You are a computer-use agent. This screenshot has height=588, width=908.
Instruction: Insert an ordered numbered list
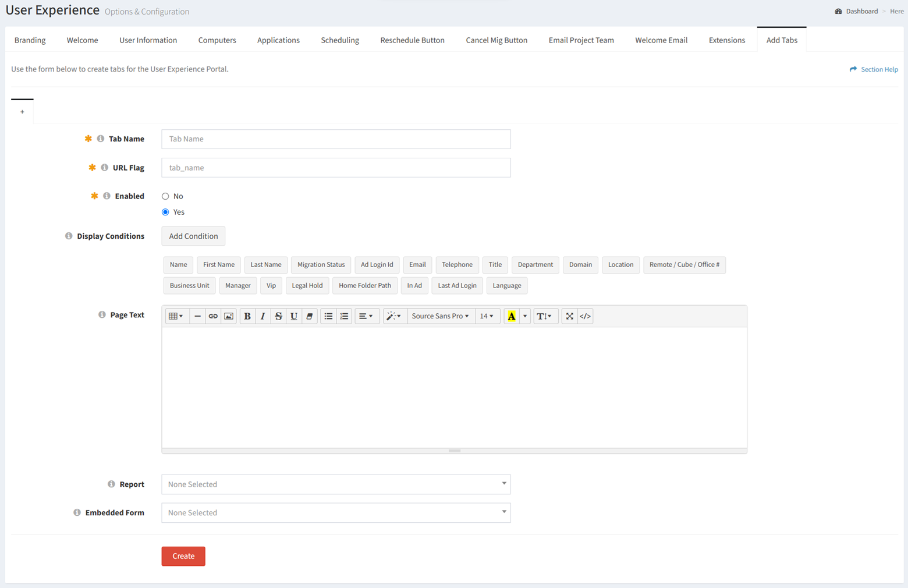coord(344,316)
